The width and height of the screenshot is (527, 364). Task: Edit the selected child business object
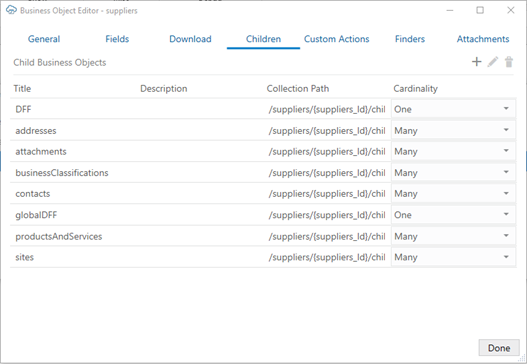[493, 62]
